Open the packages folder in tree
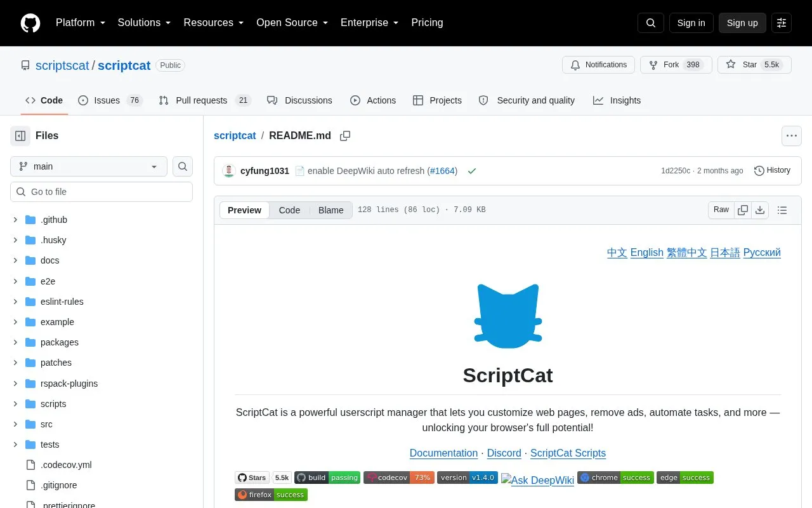This screenshot has height=508, width=812. [60, 342]
